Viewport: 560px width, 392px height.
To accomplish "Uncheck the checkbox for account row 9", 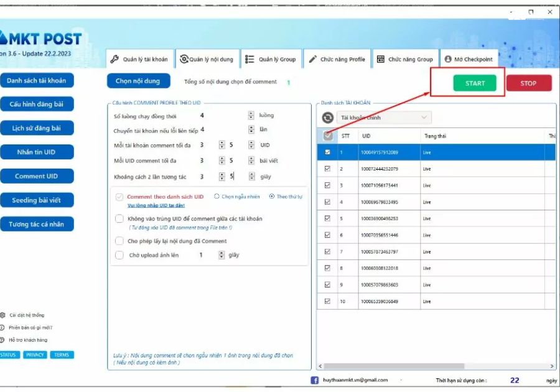I will pos(327,284).
